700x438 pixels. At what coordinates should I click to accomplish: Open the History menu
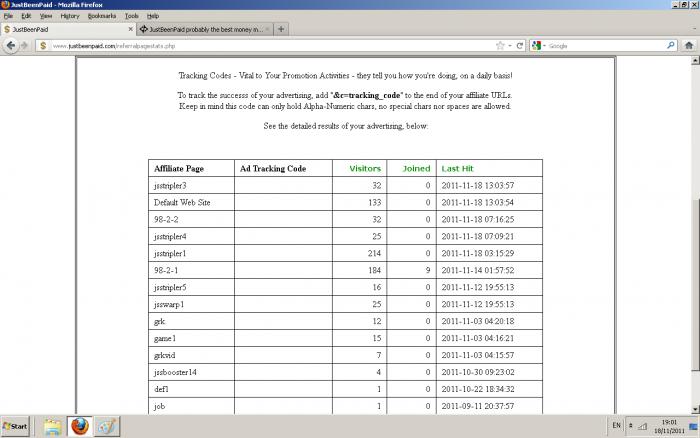tap(69, 16)
